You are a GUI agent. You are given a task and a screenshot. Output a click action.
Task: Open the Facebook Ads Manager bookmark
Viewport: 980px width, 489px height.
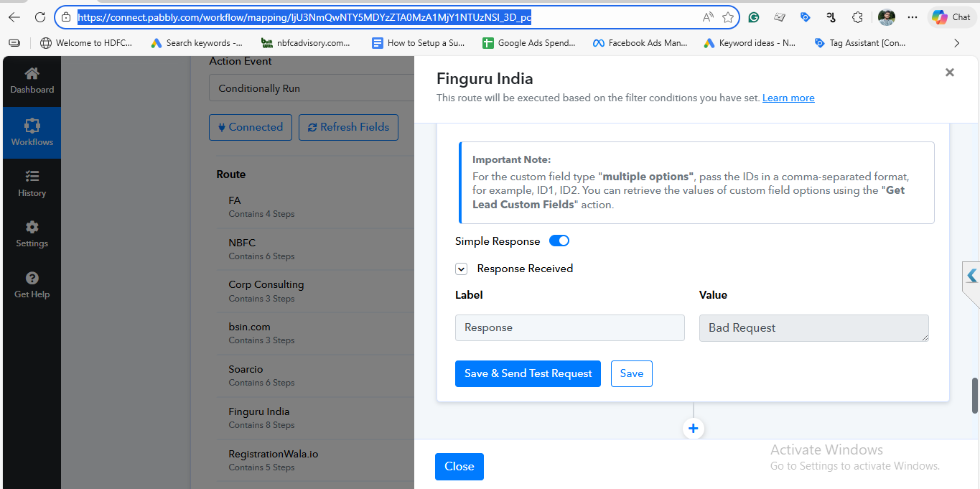tap(640, 43)
